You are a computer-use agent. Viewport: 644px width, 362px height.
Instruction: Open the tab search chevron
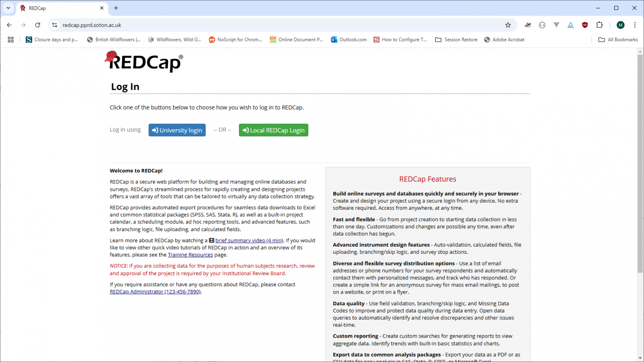(x=8, y=8)
